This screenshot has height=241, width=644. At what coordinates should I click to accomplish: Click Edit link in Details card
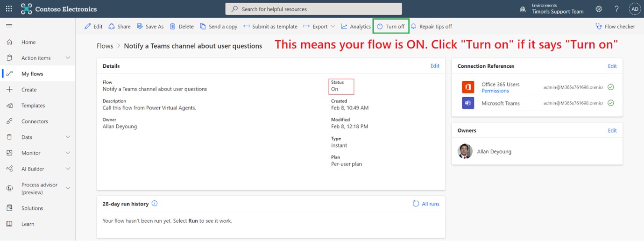pos(435,66)
